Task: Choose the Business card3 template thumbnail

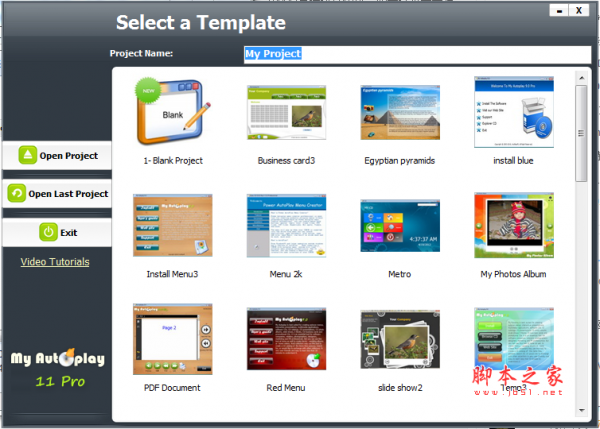Action: (x=286, y=113)
